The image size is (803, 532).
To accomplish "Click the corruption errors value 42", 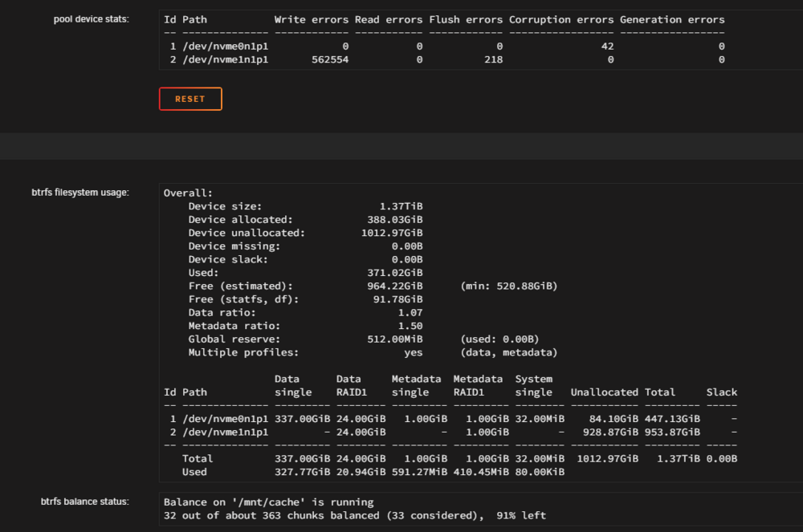I will click(x=607, y=46).
